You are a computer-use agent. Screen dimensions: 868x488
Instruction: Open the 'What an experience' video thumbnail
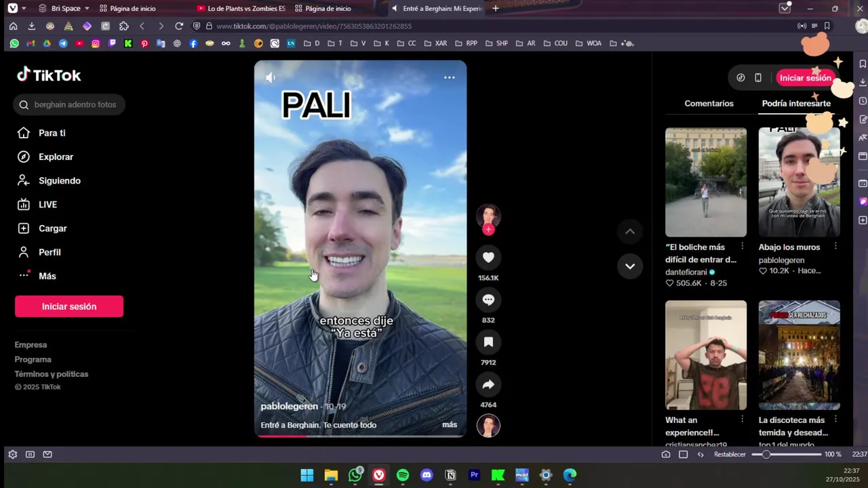[x=706, y=355]
